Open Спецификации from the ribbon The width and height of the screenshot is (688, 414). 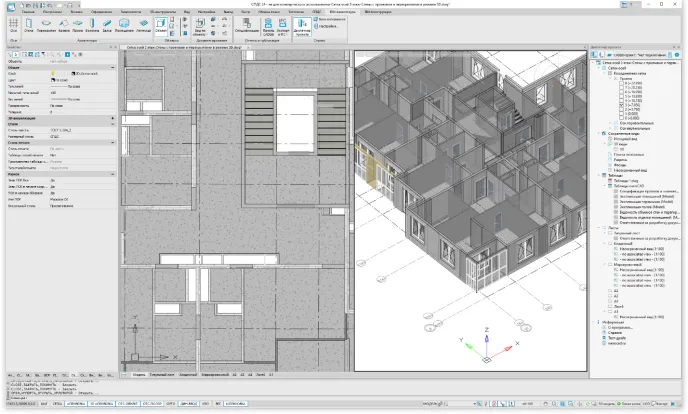[x=246, y=24]
